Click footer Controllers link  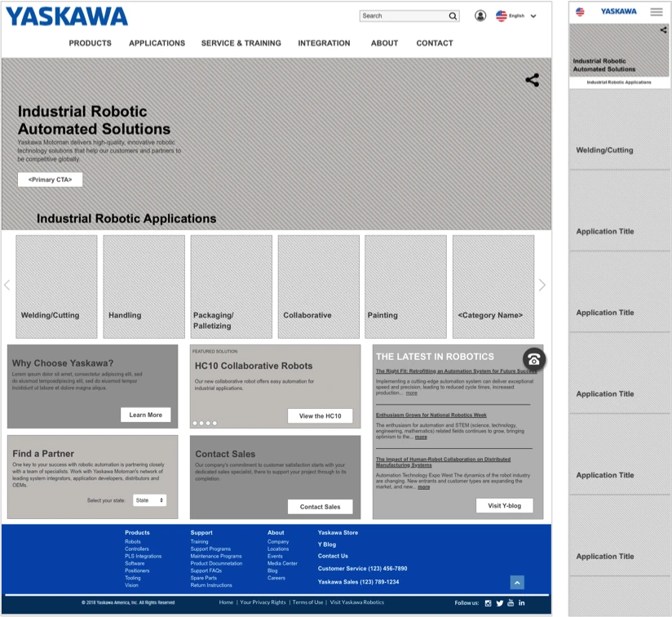click(x=137, y=548)
